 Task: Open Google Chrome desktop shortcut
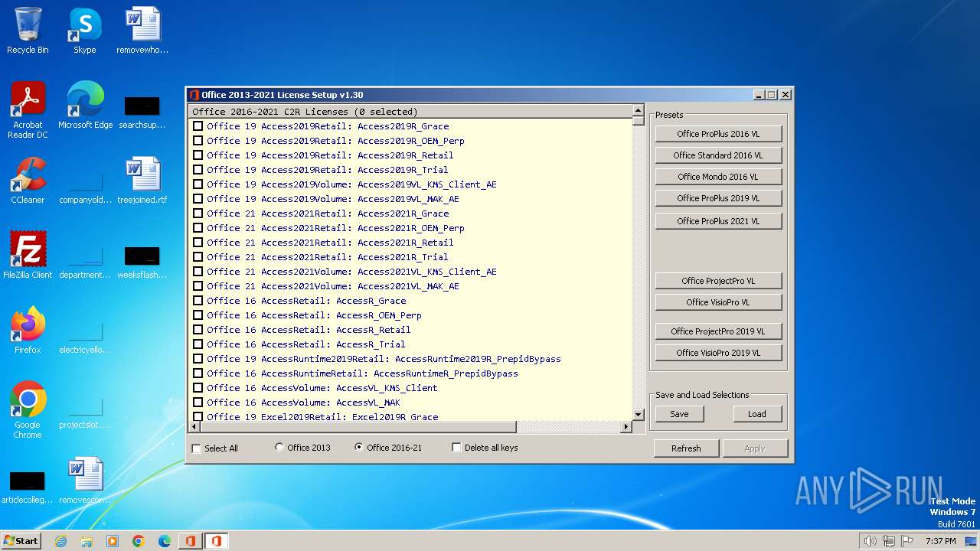coord(28,410)
